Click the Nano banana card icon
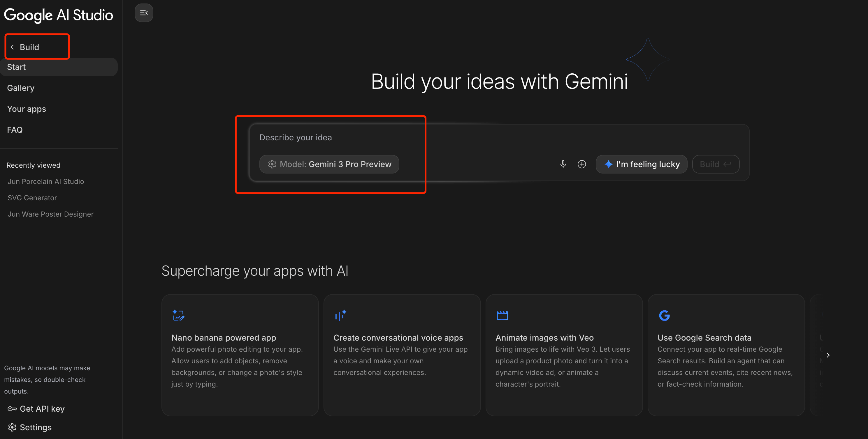 178,315
